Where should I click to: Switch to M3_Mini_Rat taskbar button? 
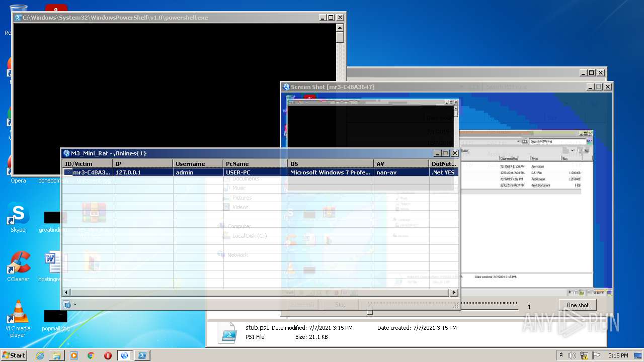click(125, 355)
